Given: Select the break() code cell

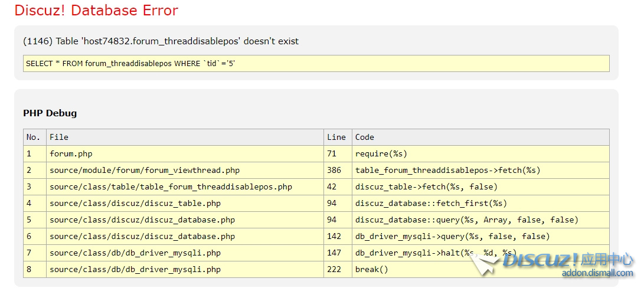Looking at the screenshot, I should click(480, 270).
